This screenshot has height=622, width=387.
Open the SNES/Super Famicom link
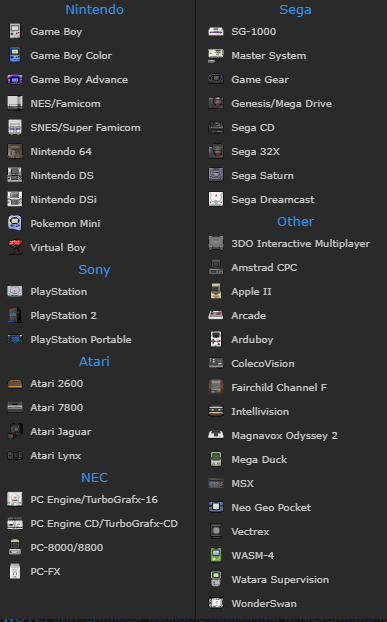click(x=85, y=128)
